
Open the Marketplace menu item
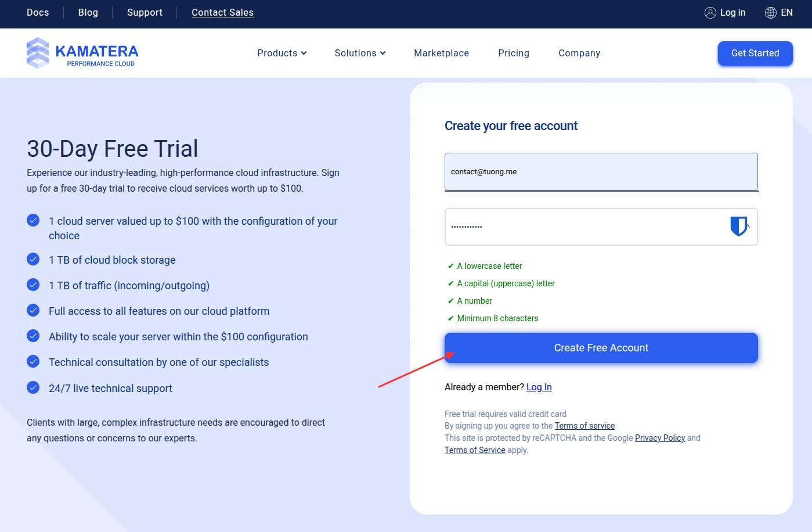click(441, 53)
